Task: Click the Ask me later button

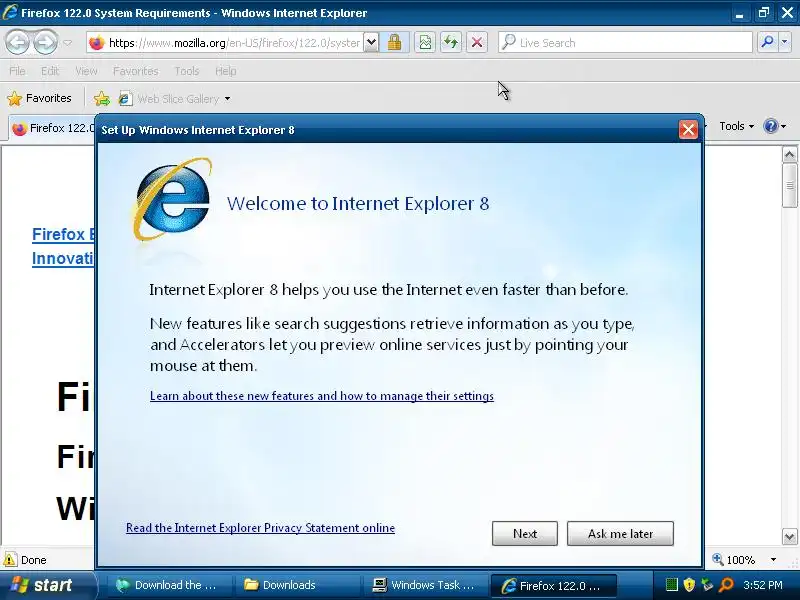Action: pyautogui.click(x=620, y=534)
